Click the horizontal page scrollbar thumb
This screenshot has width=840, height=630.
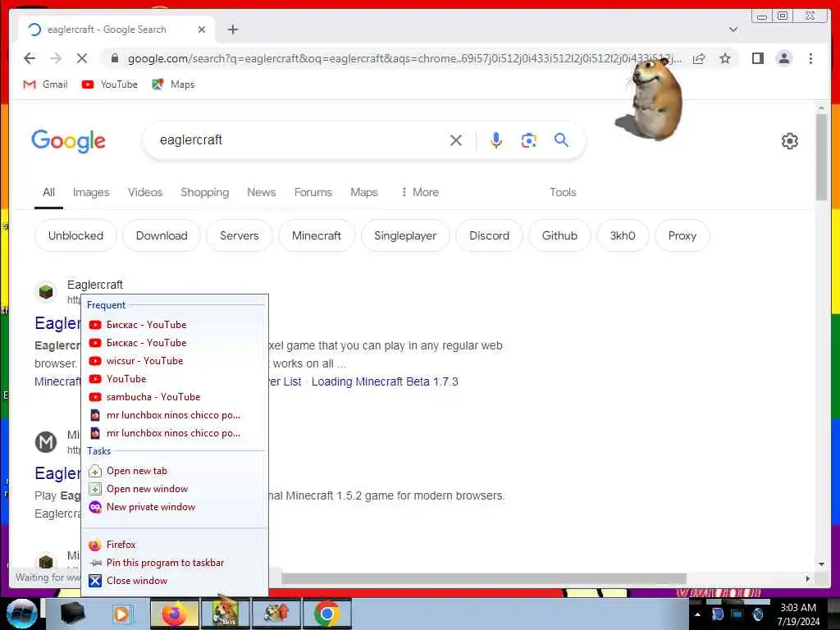click(484, 578)
